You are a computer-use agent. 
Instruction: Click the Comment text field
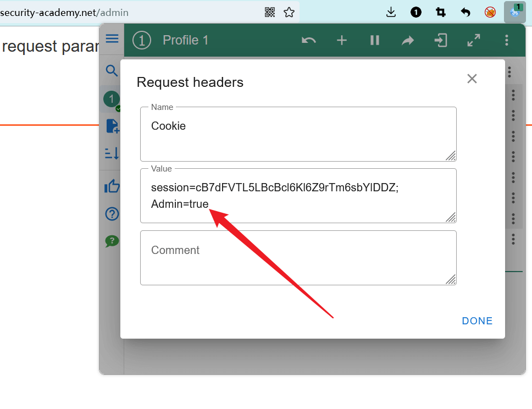click(x=298, y=257)
